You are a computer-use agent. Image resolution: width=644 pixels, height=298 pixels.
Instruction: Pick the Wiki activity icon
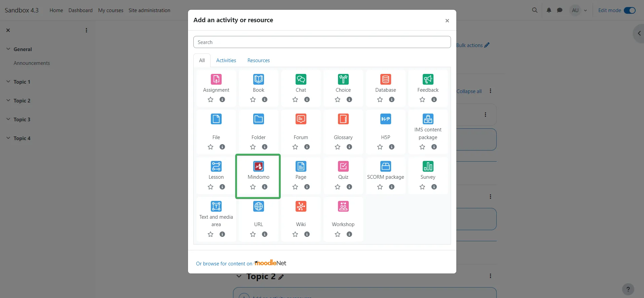point(301,206)
